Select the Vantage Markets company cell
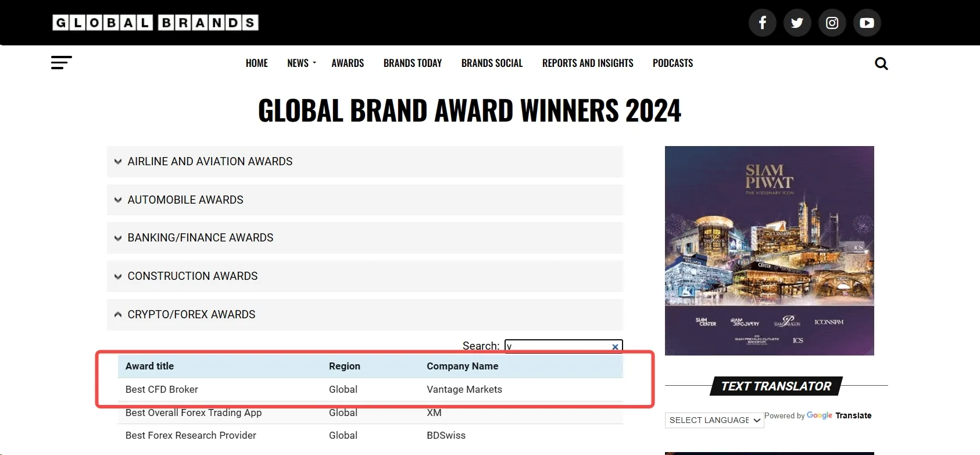This screenshot has height=455, width=980. tap(464, 389)
